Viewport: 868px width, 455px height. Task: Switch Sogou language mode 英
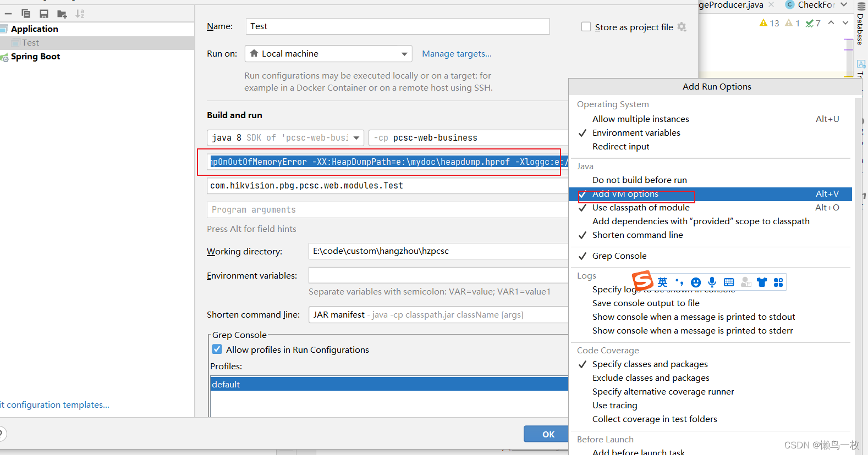pos(662,282)
